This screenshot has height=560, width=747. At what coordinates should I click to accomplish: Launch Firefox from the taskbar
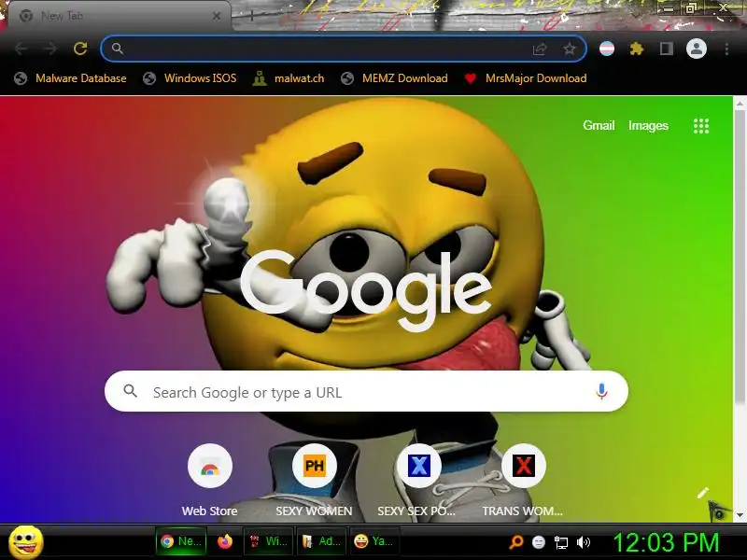(x=225, y=541)
